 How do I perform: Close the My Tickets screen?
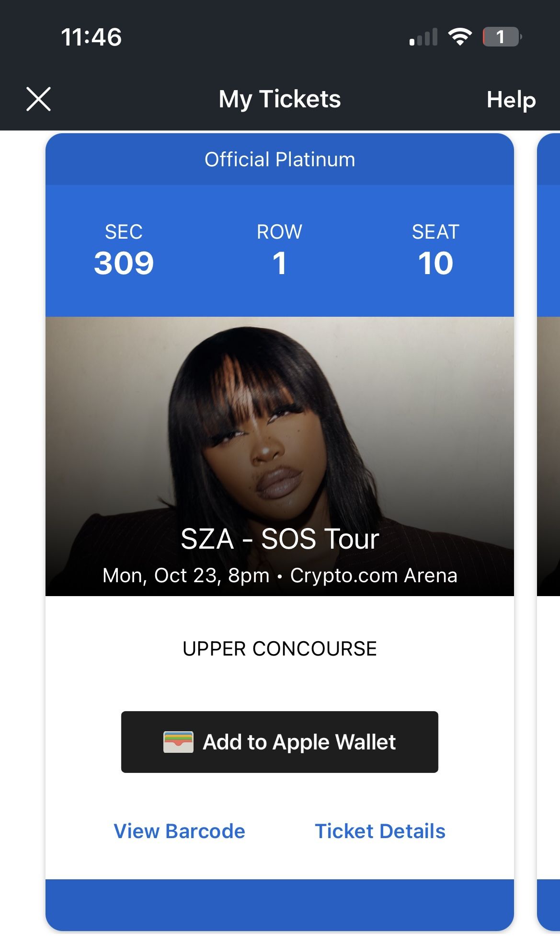click(x=38, y=99)
